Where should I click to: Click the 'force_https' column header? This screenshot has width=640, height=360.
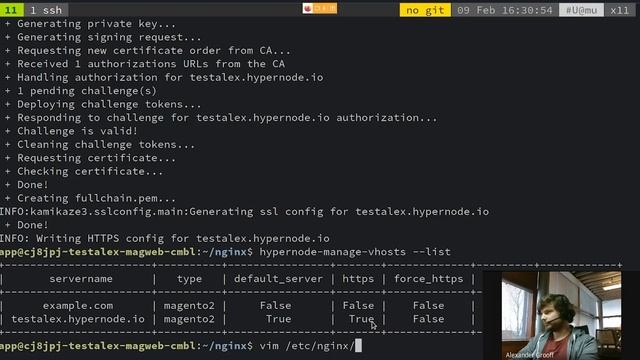429,279
